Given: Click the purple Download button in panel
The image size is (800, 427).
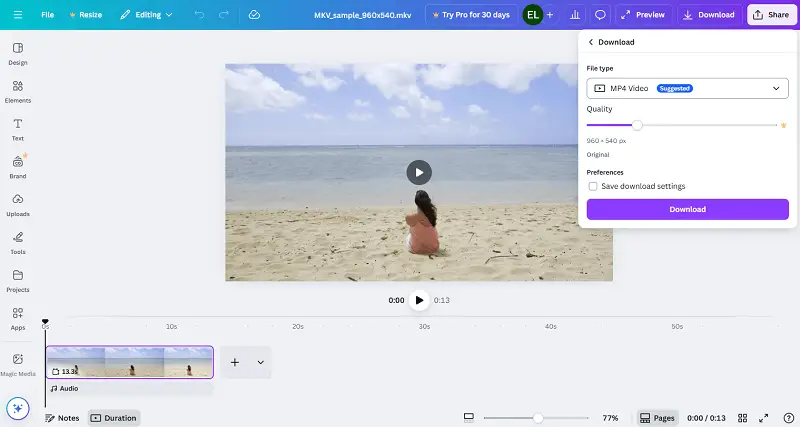Looking at the screenshot, I should click(x=687, y=209).
